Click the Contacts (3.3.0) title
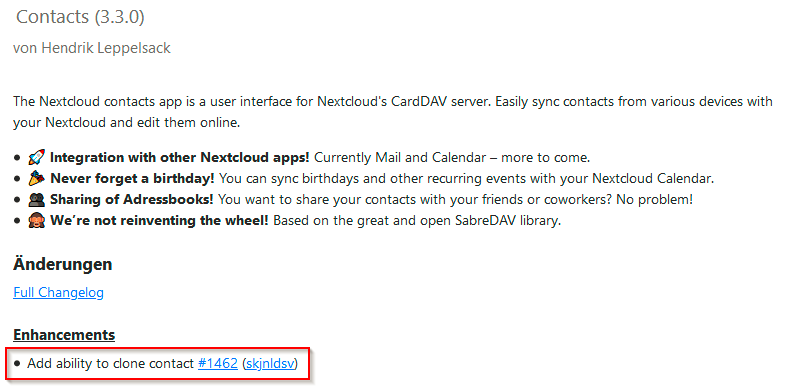This screenshot has width=795, height=386. [80, 17]
